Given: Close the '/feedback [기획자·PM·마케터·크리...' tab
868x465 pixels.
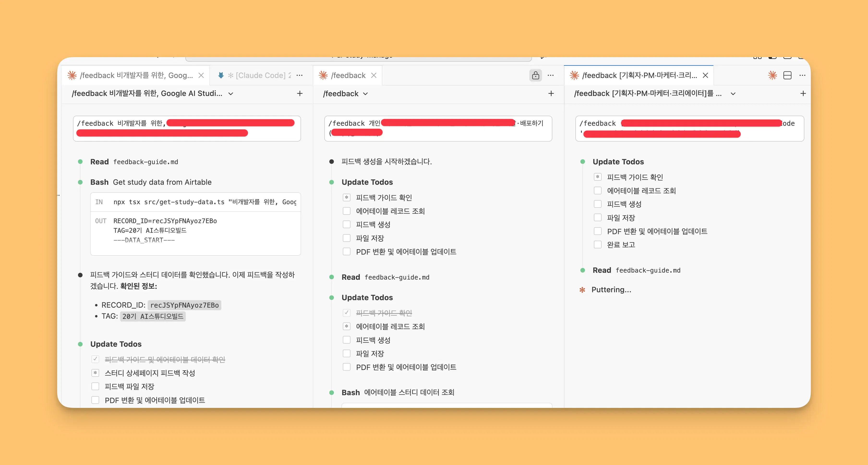Looking at the screenshot, I should pos(705,75).
